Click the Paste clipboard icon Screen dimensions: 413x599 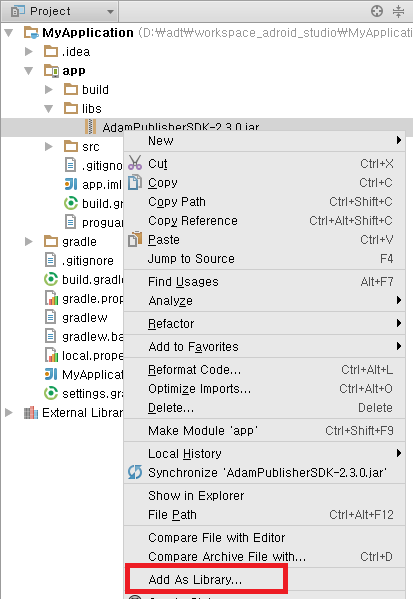(135, 240)
